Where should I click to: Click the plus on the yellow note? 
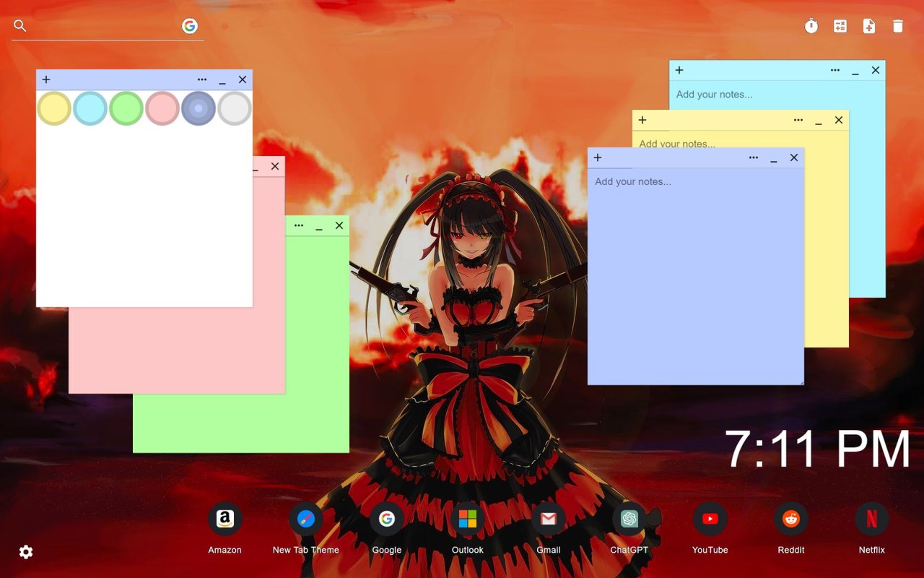point(642,120)
